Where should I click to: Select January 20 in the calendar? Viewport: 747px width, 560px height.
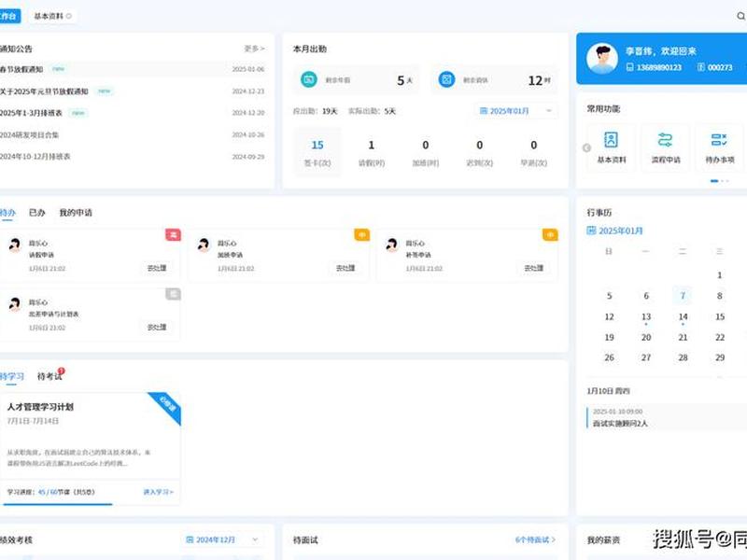point(646,337)
